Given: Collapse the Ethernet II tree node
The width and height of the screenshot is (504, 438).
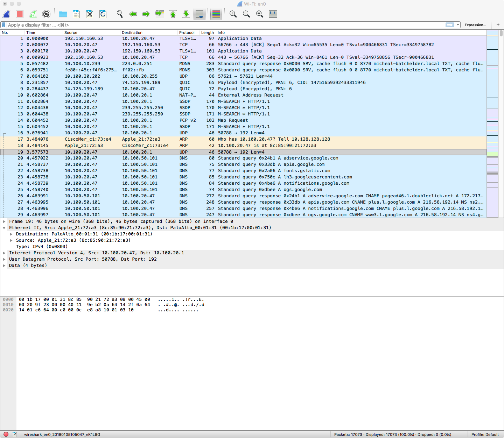Looking at the screenshot, I should [x=4, y=228].
